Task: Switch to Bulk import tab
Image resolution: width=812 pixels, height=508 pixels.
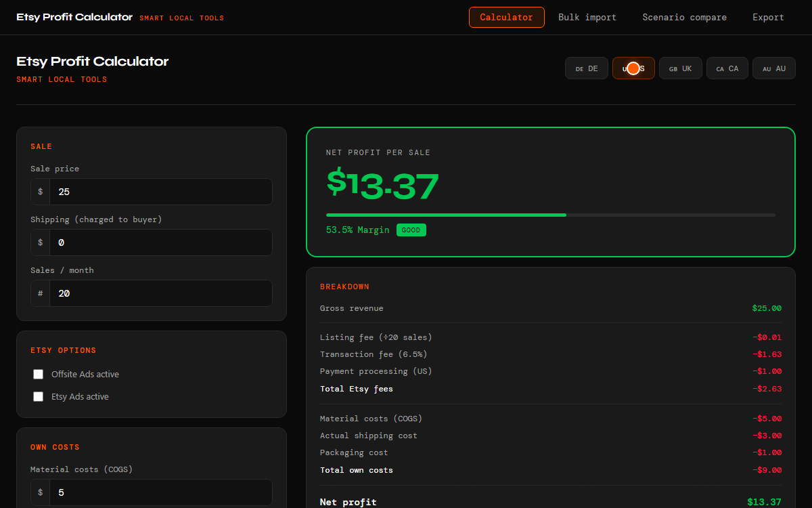Action: pos(587,18)
